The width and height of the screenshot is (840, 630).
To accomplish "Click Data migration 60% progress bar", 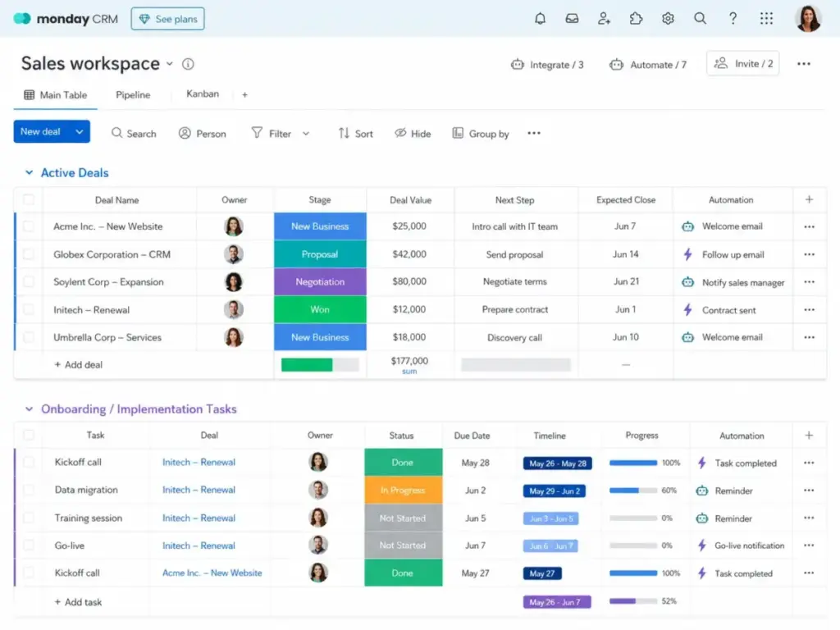I will click(633, 491).
